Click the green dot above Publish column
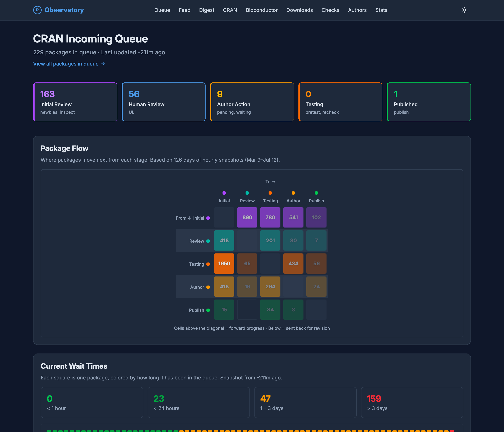Viewport: 504px width, 432px height. tap(316, 193)
